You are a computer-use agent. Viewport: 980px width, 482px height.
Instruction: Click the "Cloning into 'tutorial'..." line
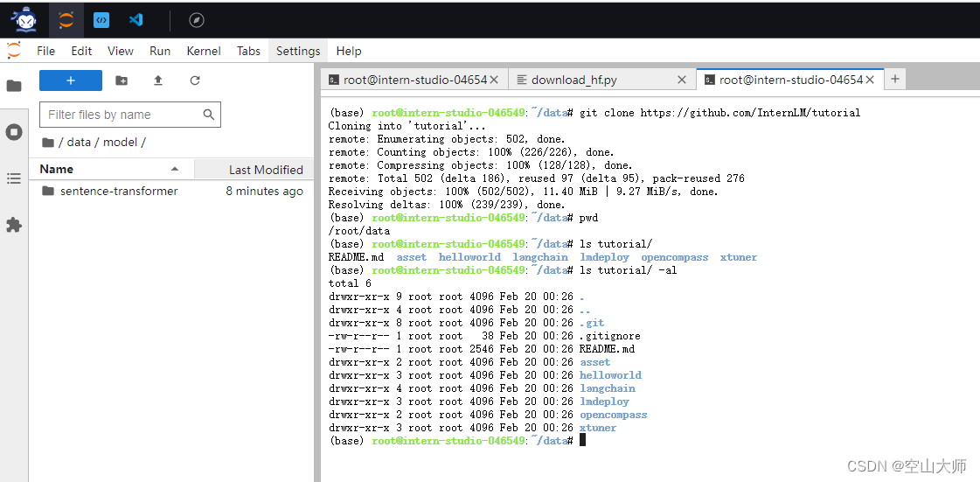407,126
